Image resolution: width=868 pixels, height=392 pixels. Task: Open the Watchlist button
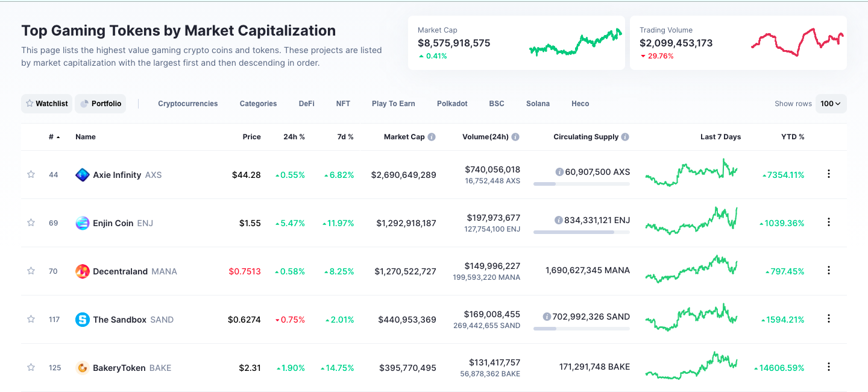point(46,104)
